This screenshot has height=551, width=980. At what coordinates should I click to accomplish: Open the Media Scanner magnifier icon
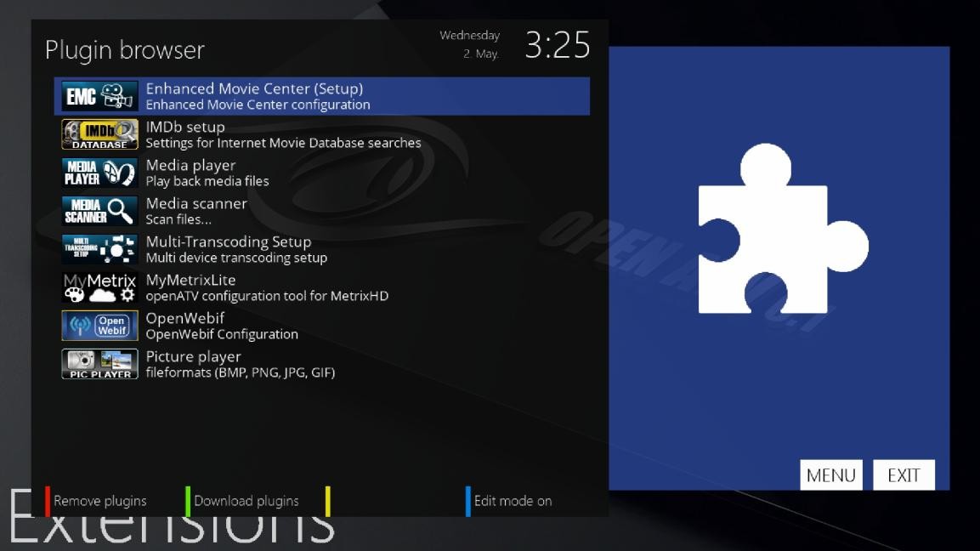coord(99,210)
